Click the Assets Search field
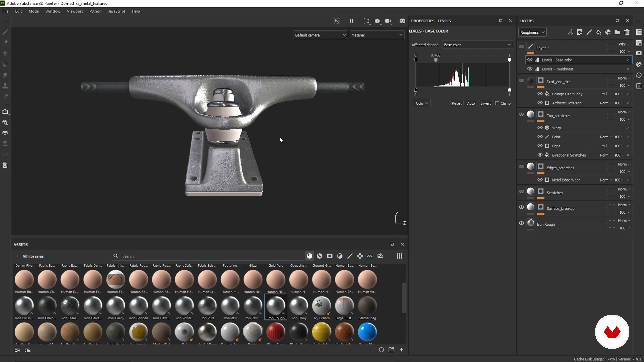The height and width of the screenshot is (362, 644). tap(207, 256)
